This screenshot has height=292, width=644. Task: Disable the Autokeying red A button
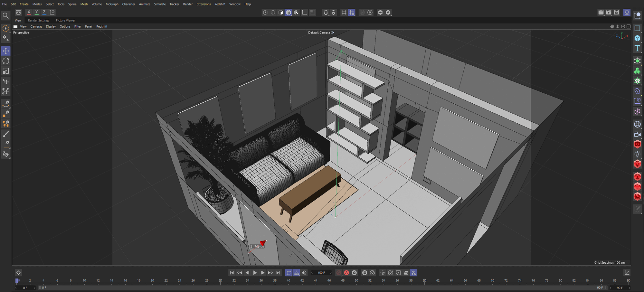click(x=346, y=273)
